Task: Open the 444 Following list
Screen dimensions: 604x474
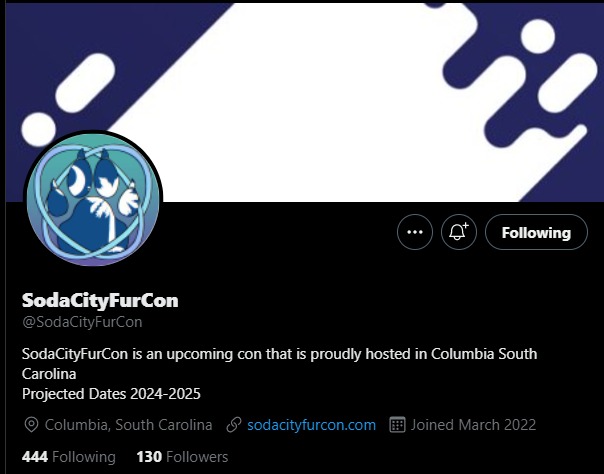Action: point(69,457)
